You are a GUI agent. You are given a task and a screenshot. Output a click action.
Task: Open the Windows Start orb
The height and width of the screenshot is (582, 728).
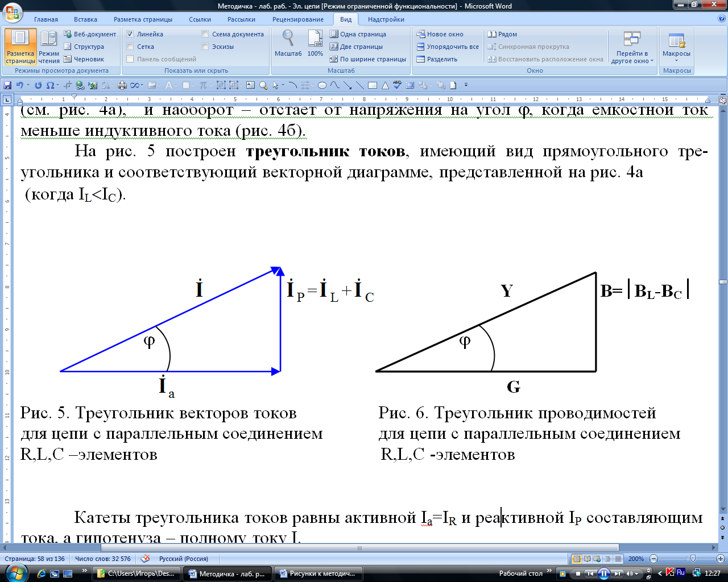tap(15, 573)
